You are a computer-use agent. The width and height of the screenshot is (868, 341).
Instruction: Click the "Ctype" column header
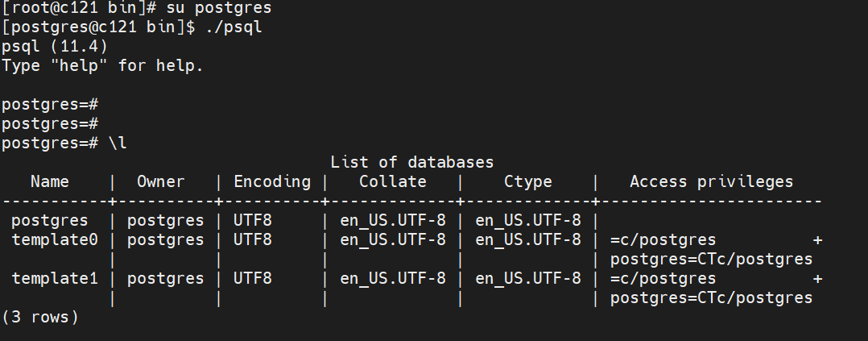point(527,182)
